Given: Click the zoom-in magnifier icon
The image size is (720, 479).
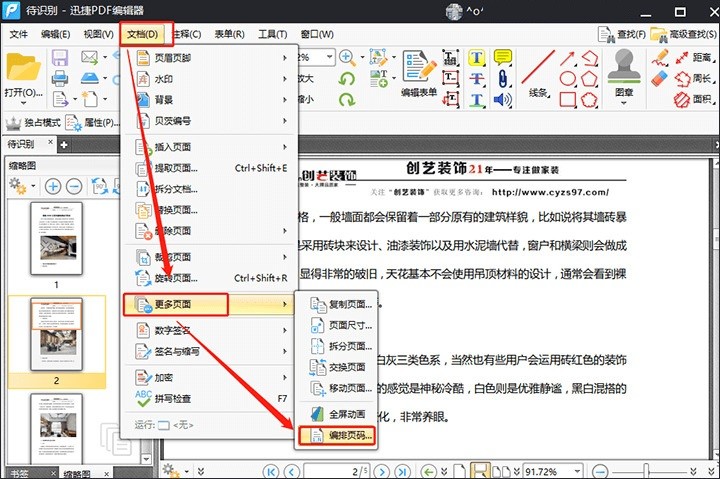Looking at the screenshot, I should [x=347, y=57].
